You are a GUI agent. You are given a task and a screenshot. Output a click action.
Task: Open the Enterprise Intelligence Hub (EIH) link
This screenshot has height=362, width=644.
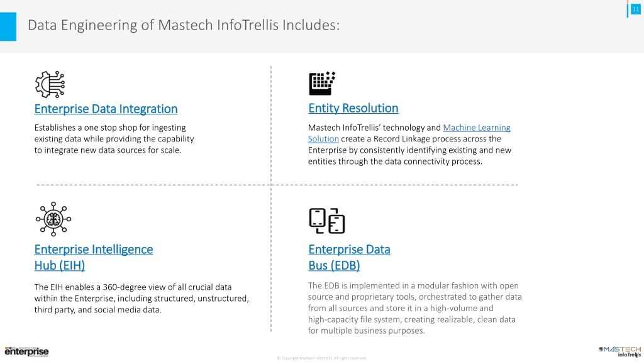(94, 257)
